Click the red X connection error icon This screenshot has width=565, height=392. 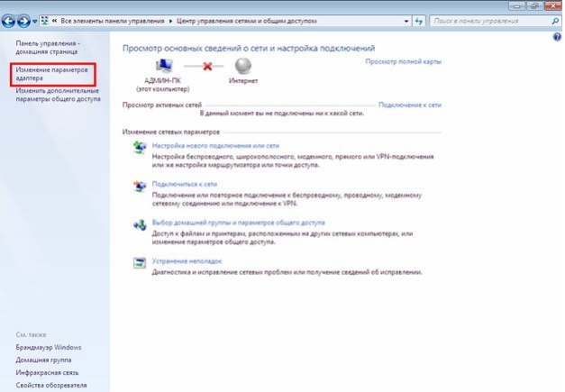[207, 66]
